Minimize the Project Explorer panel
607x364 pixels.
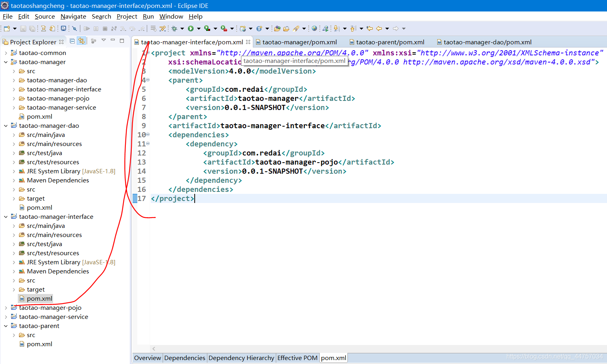(113, 40)
